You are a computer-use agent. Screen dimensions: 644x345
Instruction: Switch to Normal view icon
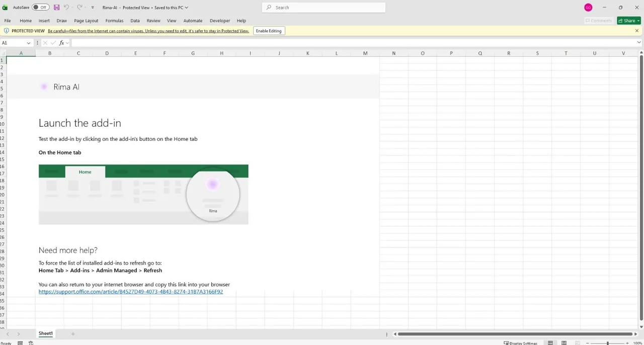(x=550, y=343)
